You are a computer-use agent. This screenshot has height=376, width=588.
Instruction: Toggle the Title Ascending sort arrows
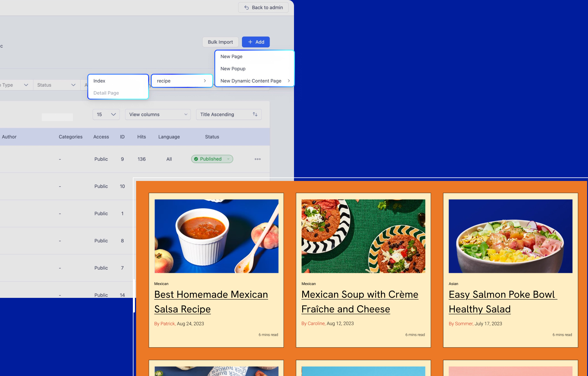[x=255, y=115]
